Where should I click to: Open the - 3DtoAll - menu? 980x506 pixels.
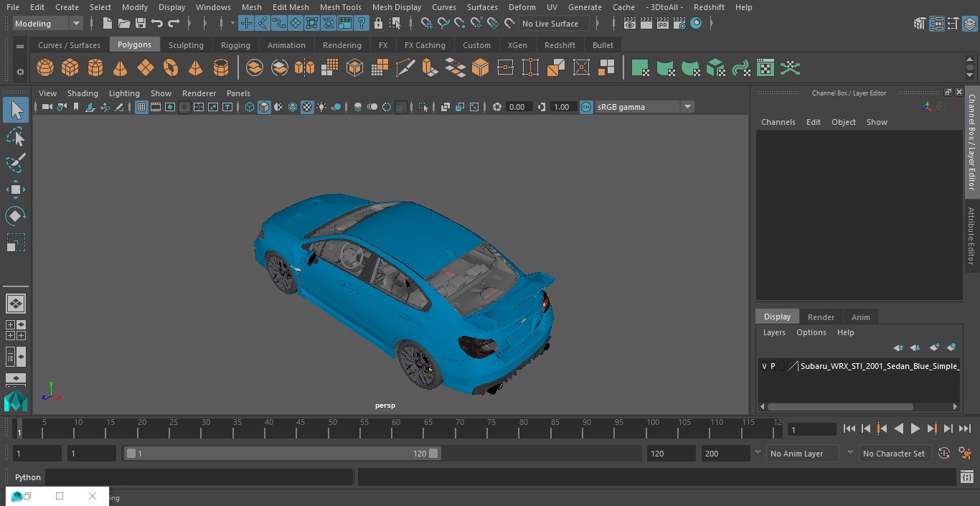(x=665, y=7)
